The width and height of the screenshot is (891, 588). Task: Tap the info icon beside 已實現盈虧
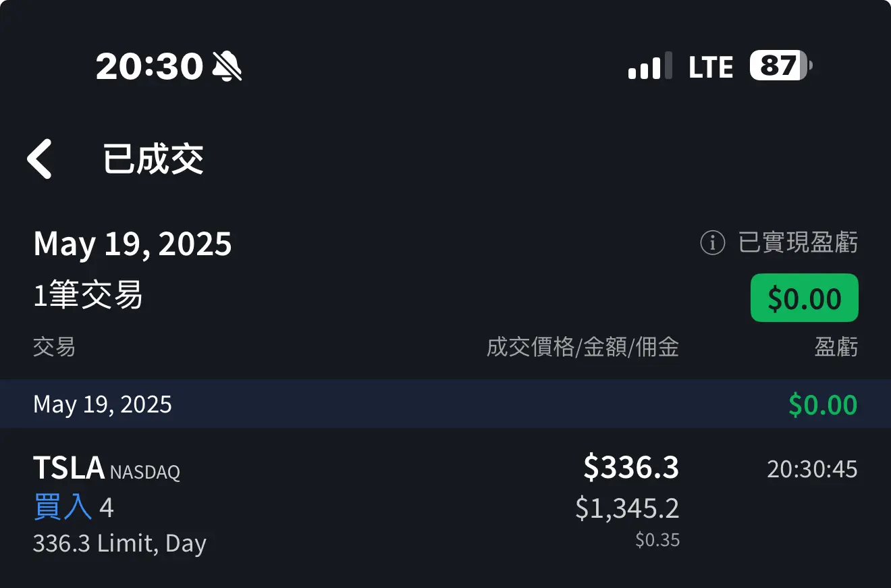[712, 242]
